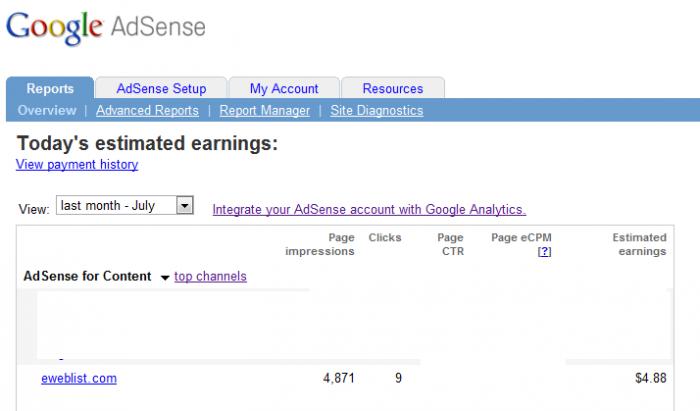Click the dropdown arrow next to July
The height and width of the screenshot is (411, 700).
(x=184, y=205)
